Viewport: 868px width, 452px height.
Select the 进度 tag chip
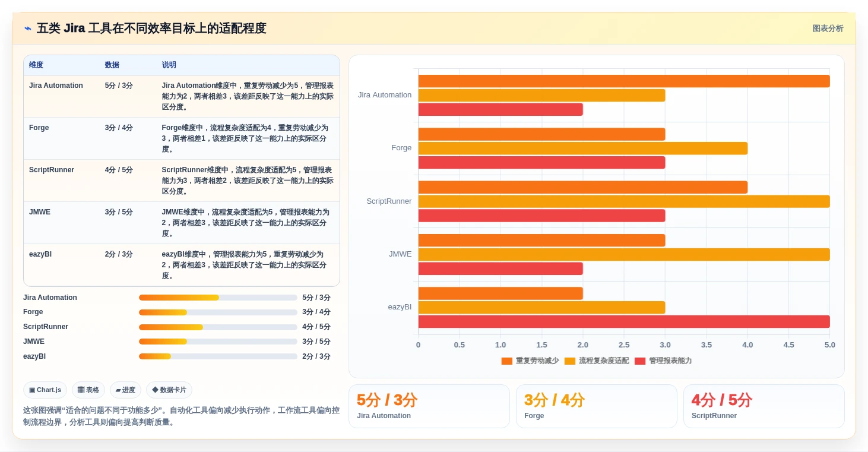(125, 390)
